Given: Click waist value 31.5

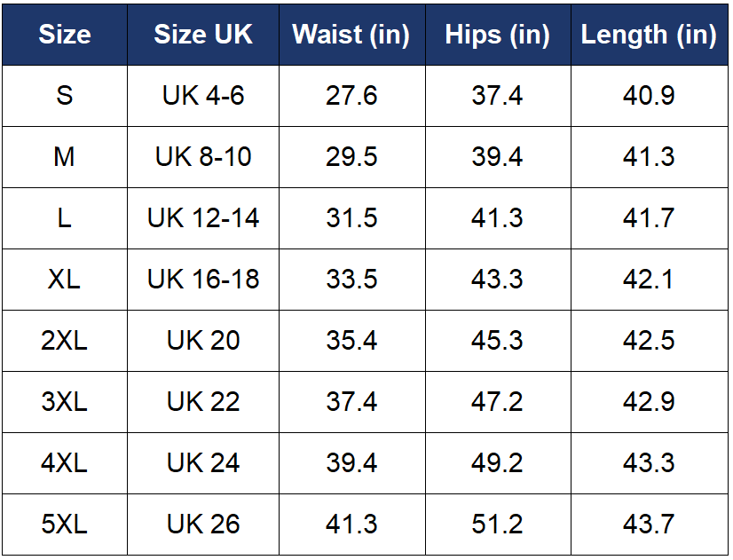Looking at the screenshot, I should pos(351,218).
